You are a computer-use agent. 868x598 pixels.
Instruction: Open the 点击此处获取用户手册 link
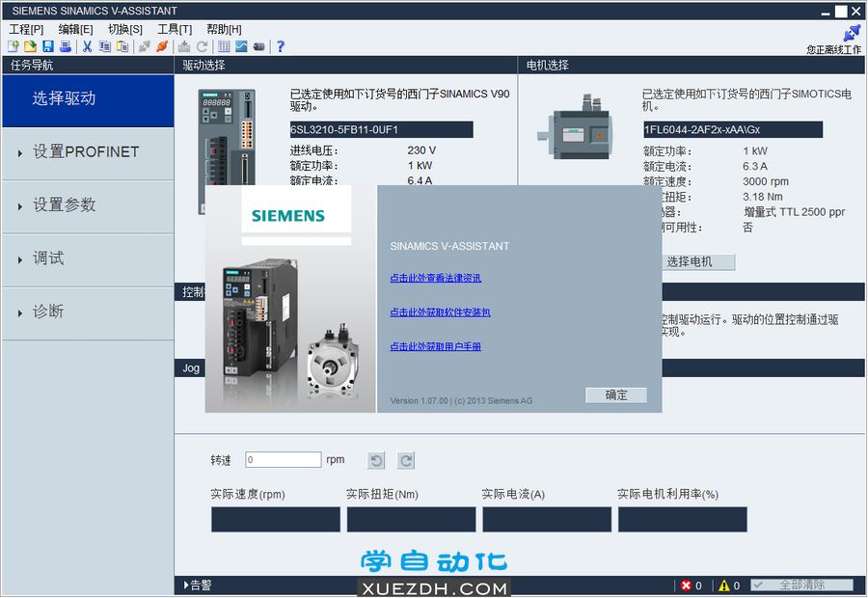[436, 346]
